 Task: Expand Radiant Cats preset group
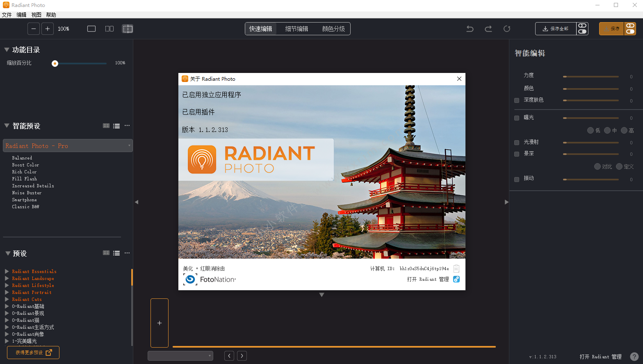[x=7, y=299]
